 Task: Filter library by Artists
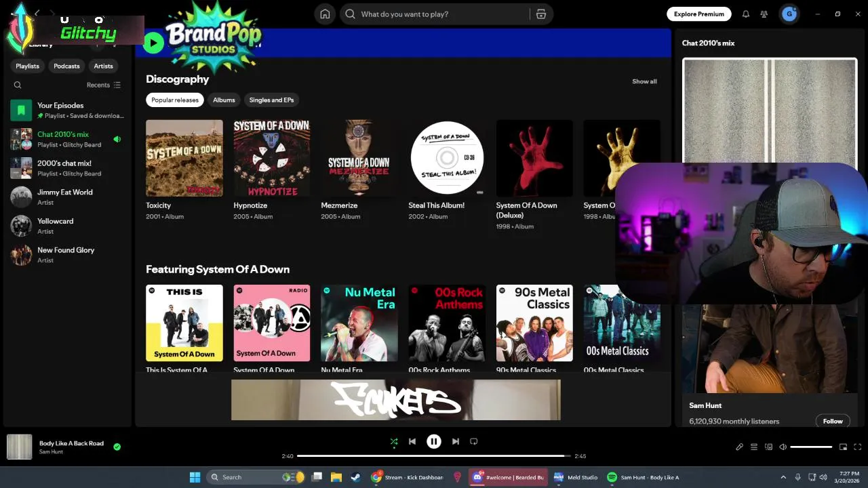[104, 66]
